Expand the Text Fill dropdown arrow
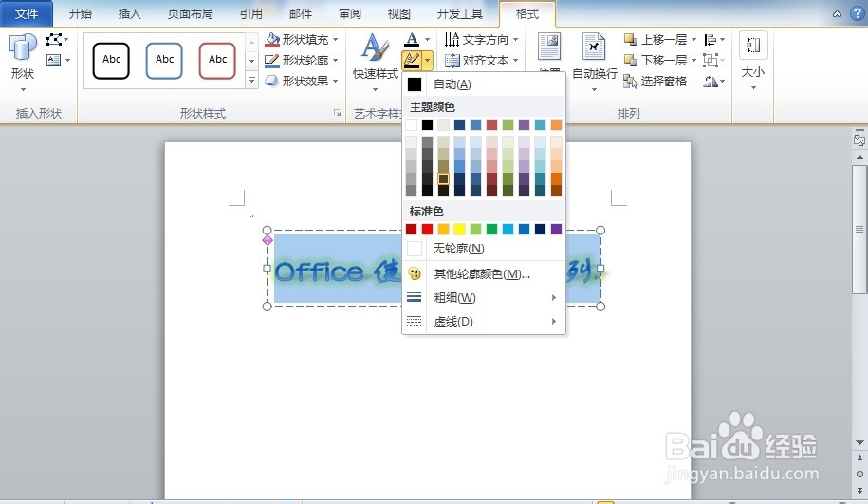This screenshot has width=868, height=504. point(427,39)
